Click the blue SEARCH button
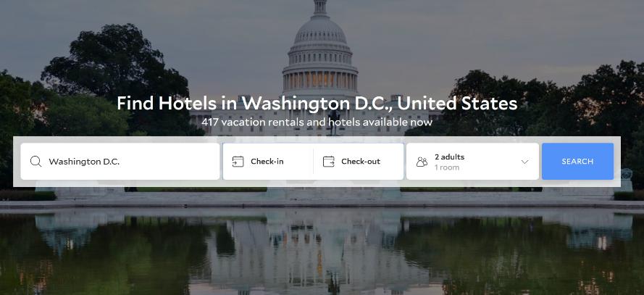The width and height of the screenshot is (644, 295). [x=577, y=162]
